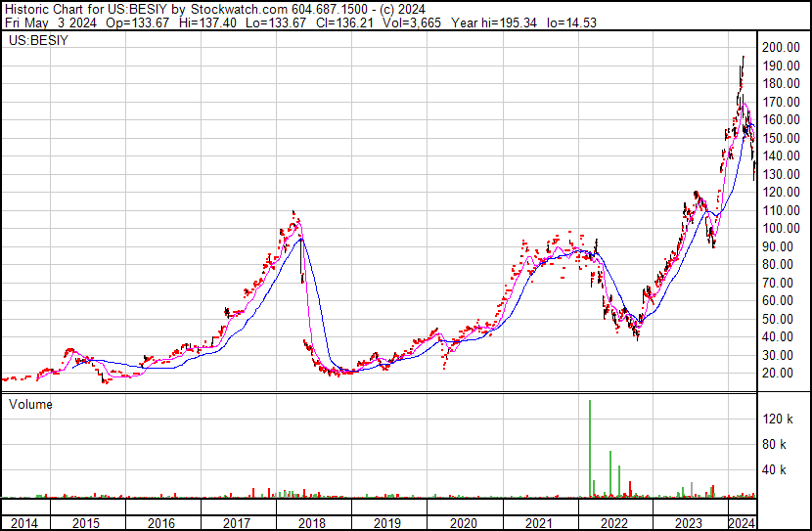812x531 pixels.
Task: Click the 110.00 price axis label
Action: (781, 210)
